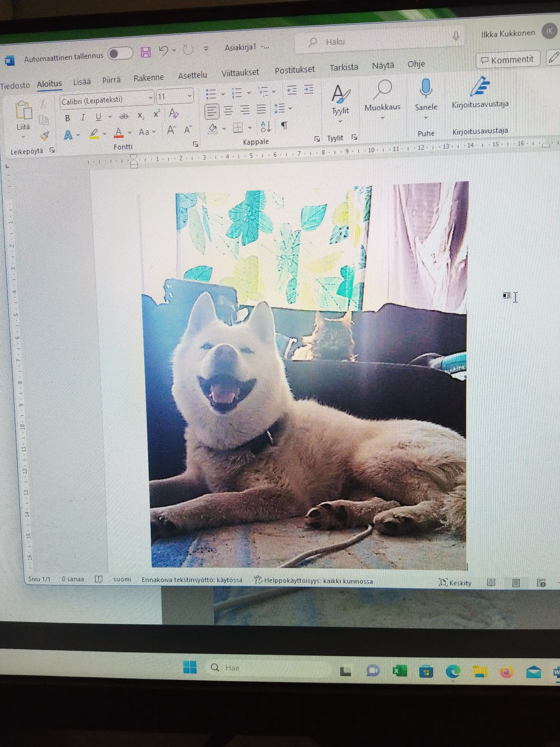
Task: Open the Quick Access Toolbar customize arrow
Action: coord(206,49)
